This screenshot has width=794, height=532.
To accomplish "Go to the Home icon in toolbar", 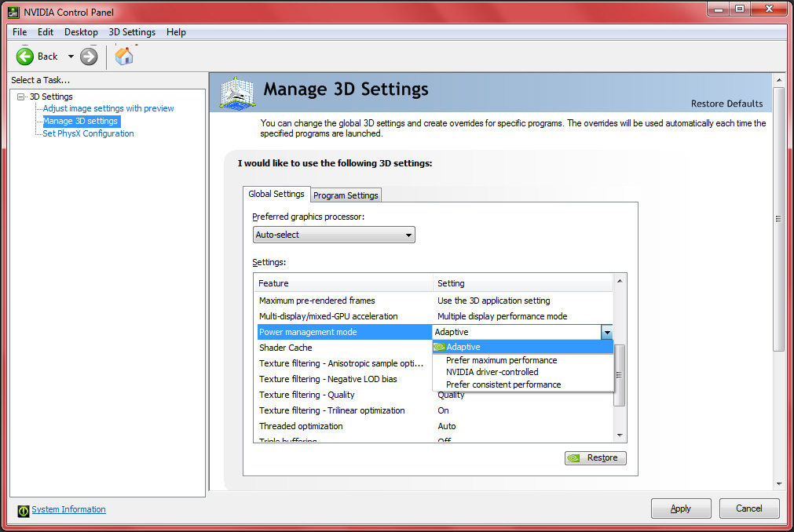I will click(x=124, y=56).
